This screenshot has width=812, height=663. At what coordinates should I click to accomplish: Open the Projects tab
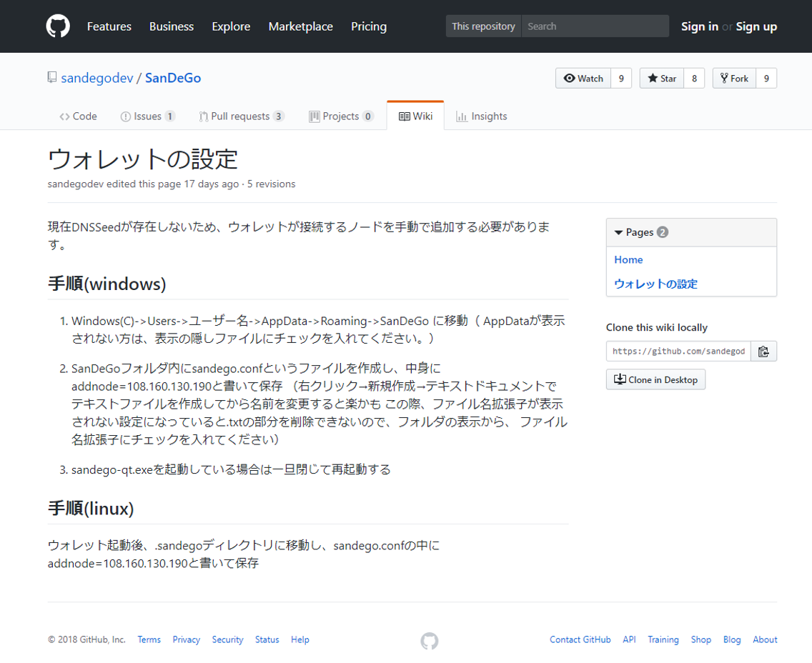341,116
